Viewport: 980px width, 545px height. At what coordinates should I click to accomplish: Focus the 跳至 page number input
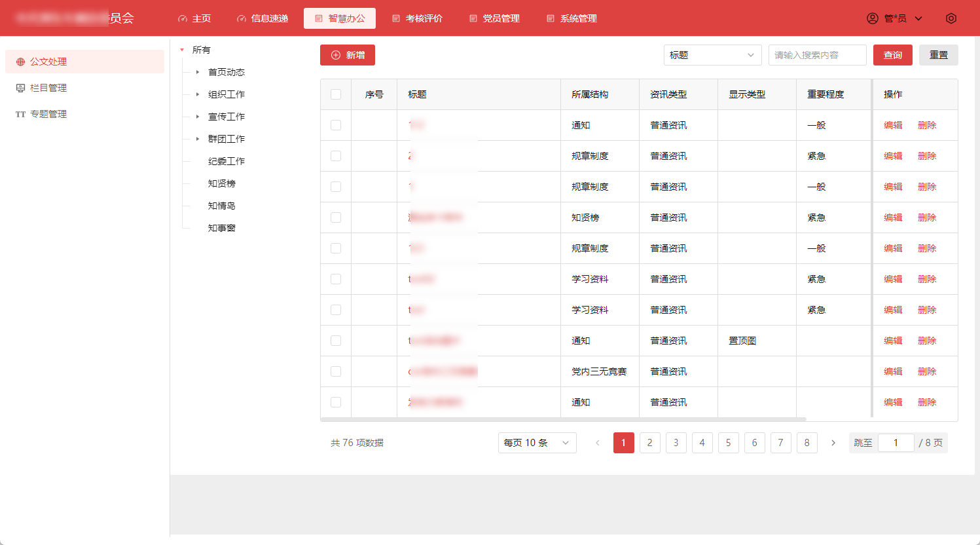coord(896,443)
